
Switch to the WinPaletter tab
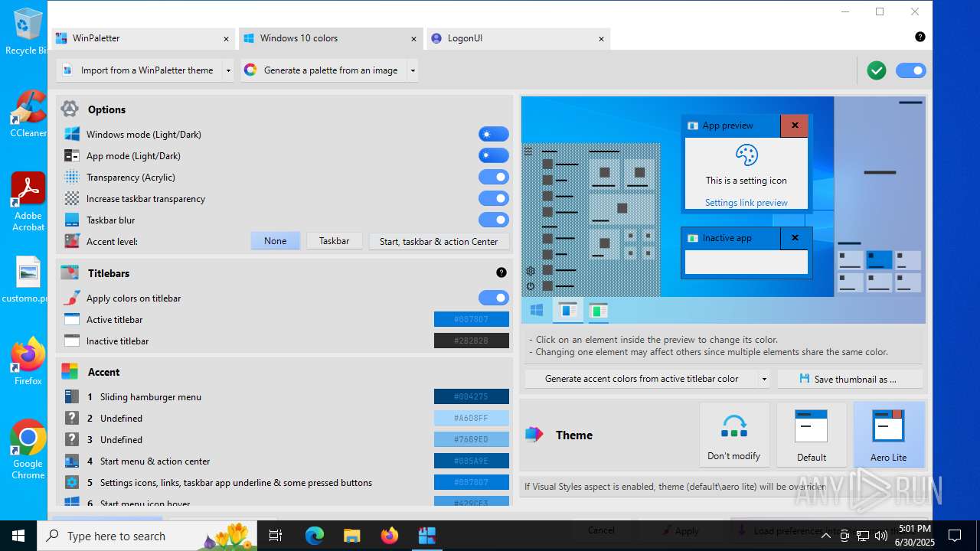[144, 38]
